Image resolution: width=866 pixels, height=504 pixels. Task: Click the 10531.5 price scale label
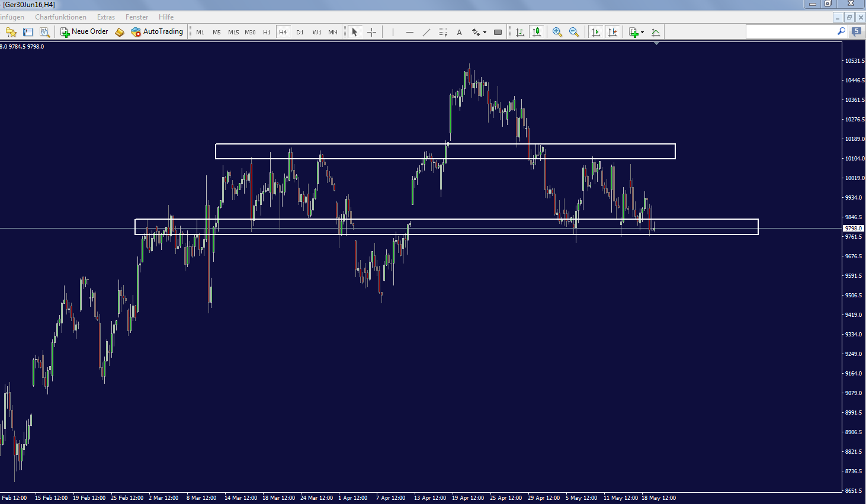pos(855,61)
